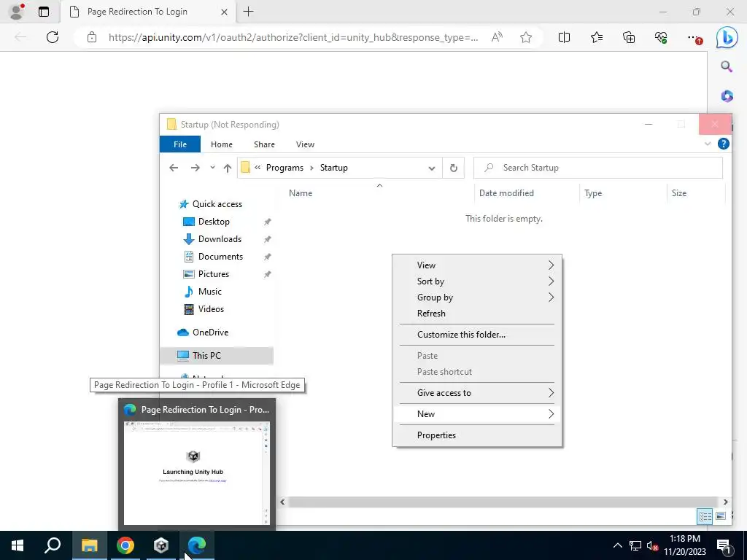Viewport: 747px width, 560px height.
Task: Expand the address bar history dropdown
Action: pyautogui.click(x=432, y=168)
